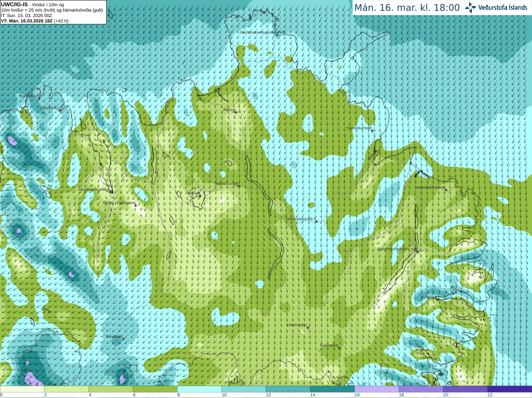Screen dimensions: 532x398
Task: Select the 14–16 m/s dark teal legend swatch
Action: click(x=332, y=389)
